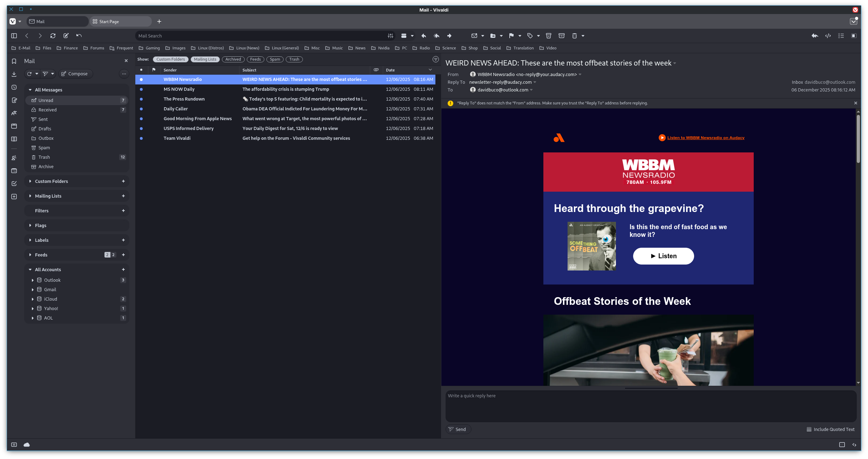Toggle the Mailing Lists show filter
The height and width of the screenshot is (459, 868).
pyautogui.click(x=205, y=59)
